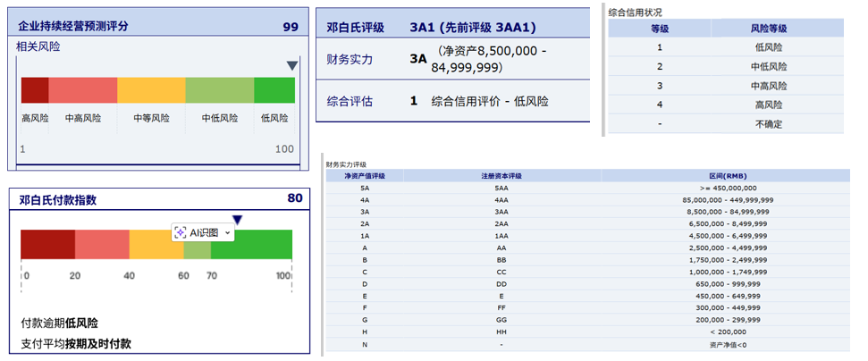This screenshot has width=868, height=361.
Task: Click bright green segment of 企业持续经营预测评分 bar
Action: pyautogui.click(x=274, y=90)
